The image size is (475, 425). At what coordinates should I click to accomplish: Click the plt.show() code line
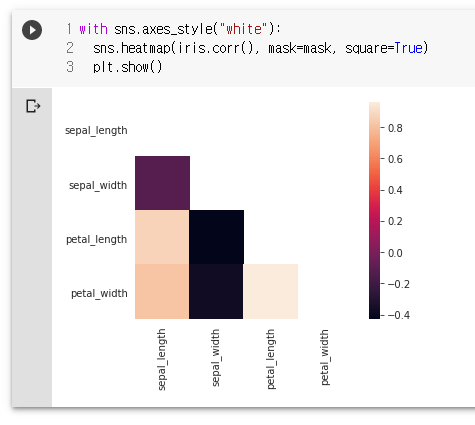pos(127,67)
